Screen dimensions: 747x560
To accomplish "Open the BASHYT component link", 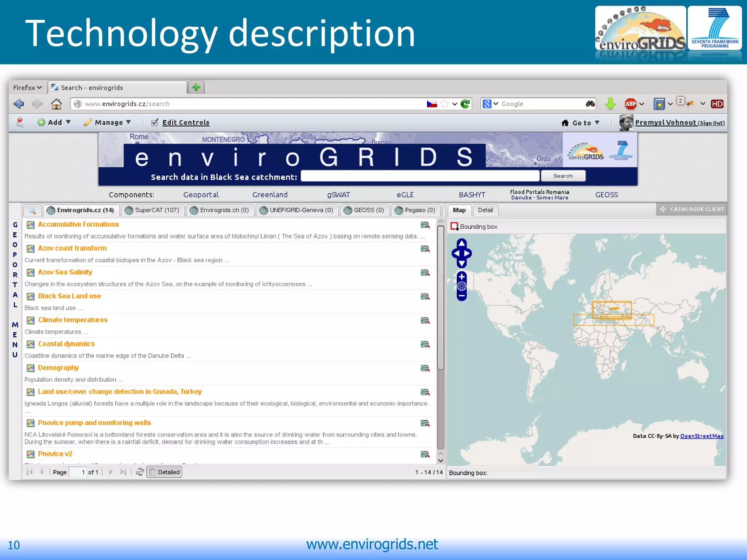I will [x=472, y=195].
